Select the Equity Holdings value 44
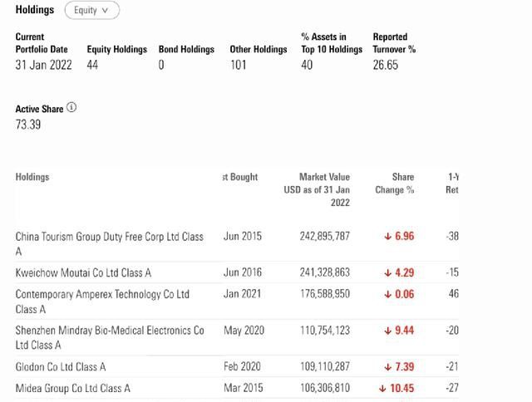 pyautogui.click(x=92, y=65)
